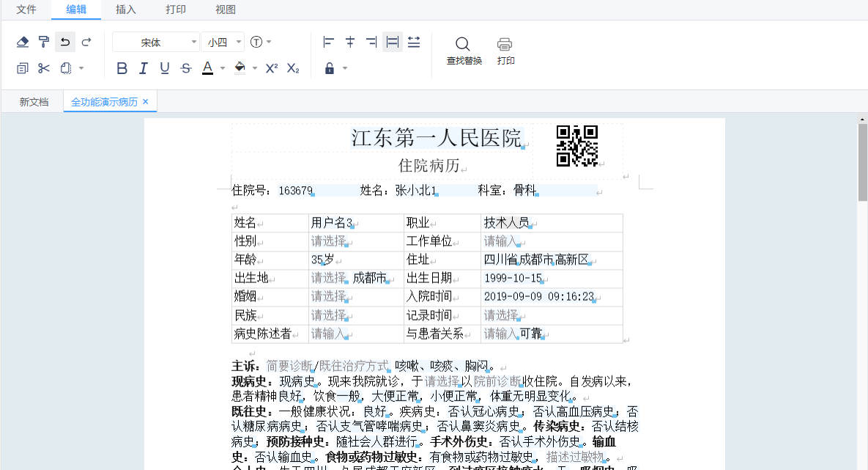Apply superscript formatting (X²)

tap(271, 68)
